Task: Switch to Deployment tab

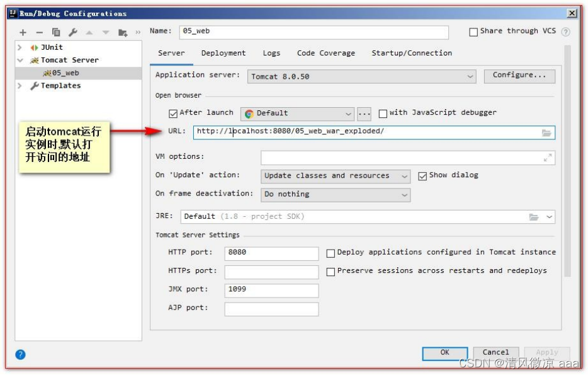Action: tap(223, 54)
